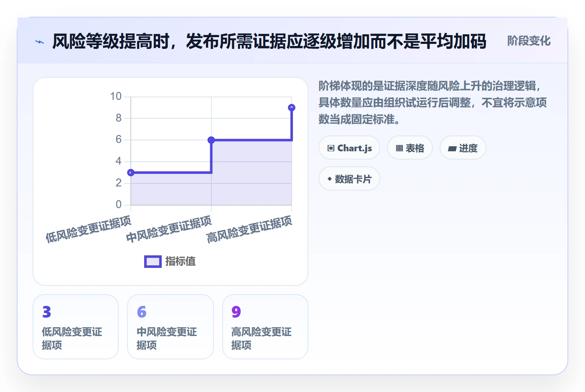Select the 表格 tag chip
Screen dimensions: 585x392
[410, 148]
